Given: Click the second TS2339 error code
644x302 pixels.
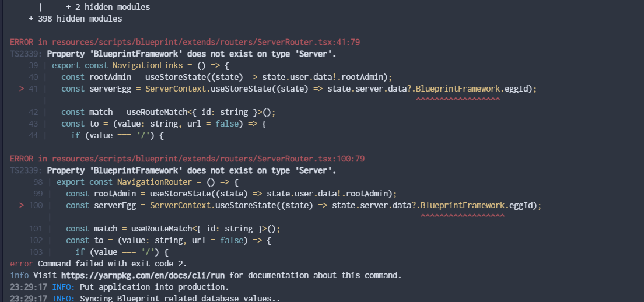Looking at the screenshot, I should click(26, 170).
